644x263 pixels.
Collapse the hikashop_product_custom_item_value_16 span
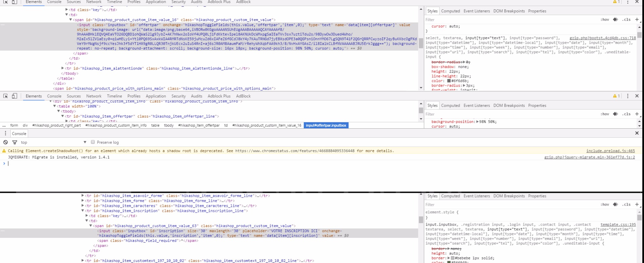[71, 20]
